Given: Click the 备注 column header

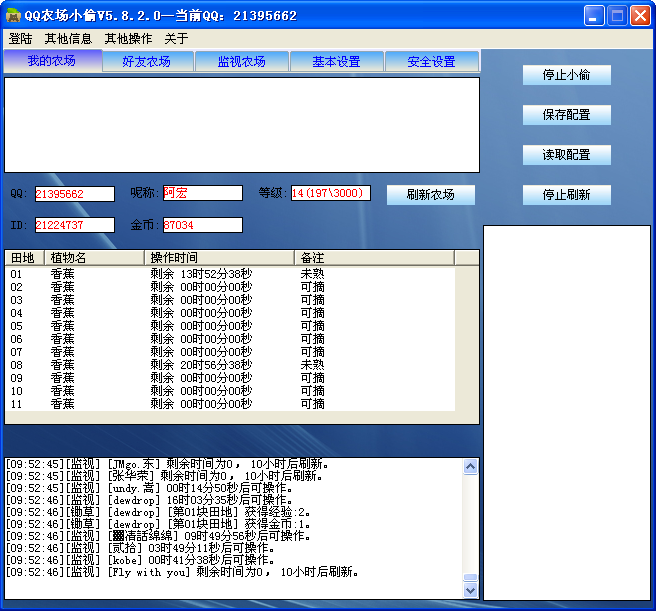Looking at the screenshot, I should 374,258.
